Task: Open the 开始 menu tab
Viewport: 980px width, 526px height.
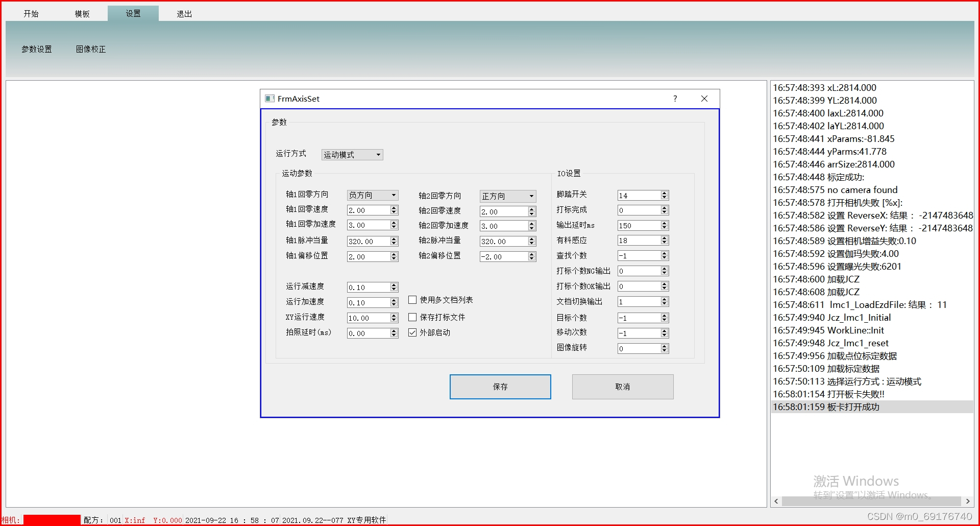Action: tap(31, 14)
